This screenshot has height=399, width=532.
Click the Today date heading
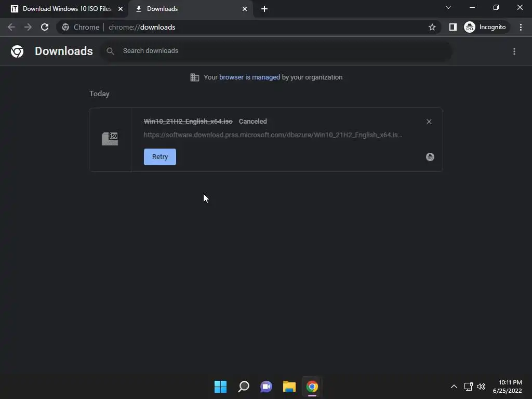click(99, 94)
